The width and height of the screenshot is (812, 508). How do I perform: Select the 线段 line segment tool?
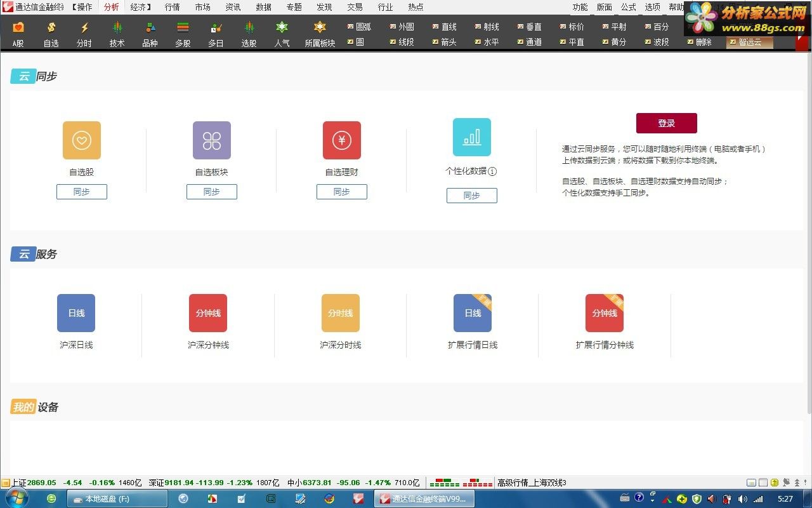pyautogui.click(x=402, y=42)
